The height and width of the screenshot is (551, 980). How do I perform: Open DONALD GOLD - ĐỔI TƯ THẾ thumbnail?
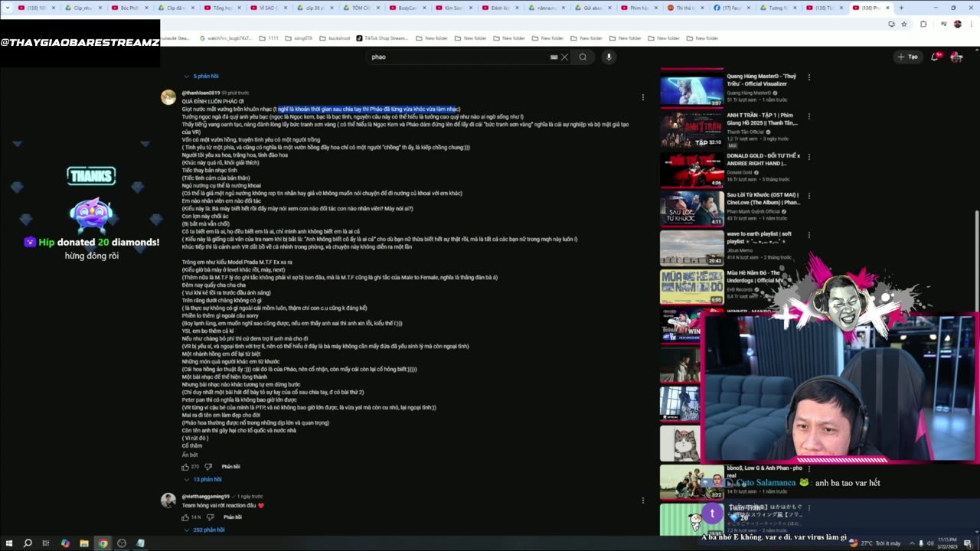[x=691, y=170]
